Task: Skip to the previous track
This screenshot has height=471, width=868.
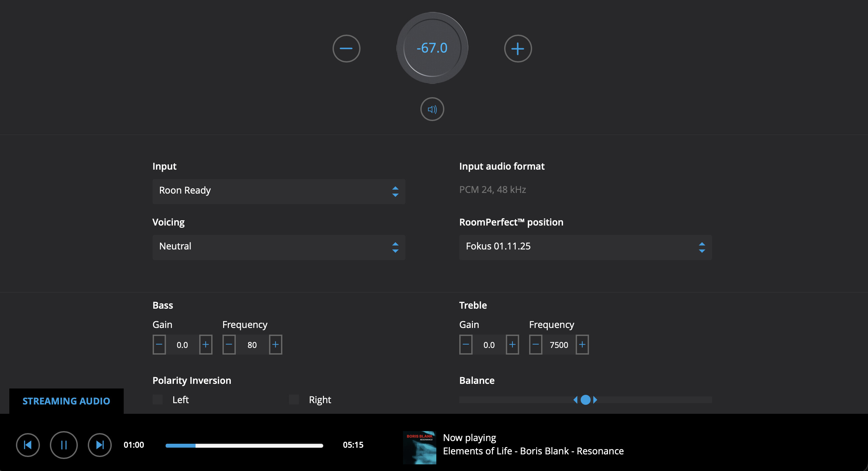Action: [x=28, y=445]
